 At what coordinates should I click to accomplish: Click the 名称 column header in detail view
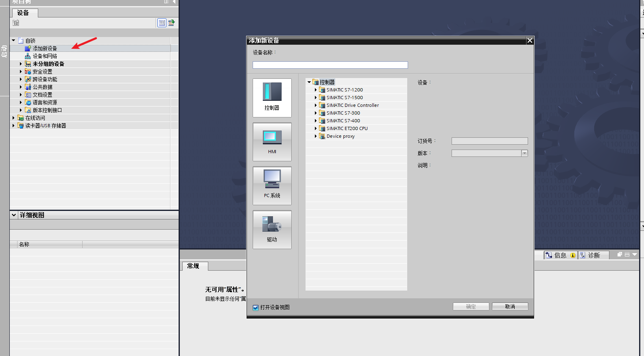pyautogui.click(x=50, y=244)
